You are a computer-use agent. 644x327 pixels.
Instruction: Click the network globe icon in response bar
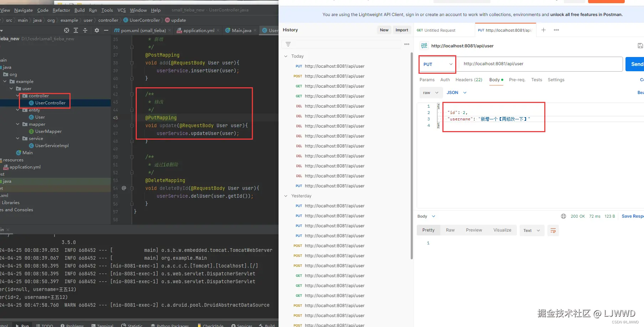(x=563, y=216)
